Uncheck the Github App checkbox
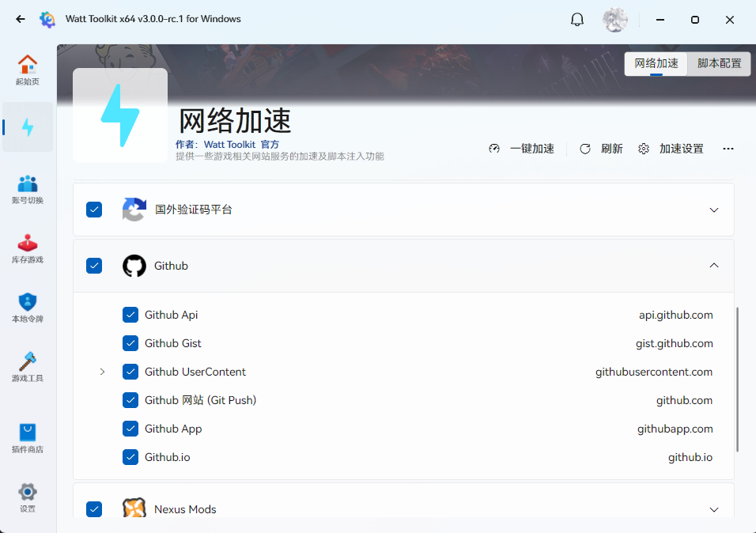The width and height of the screenshot is (756, 533). [130, 429]
